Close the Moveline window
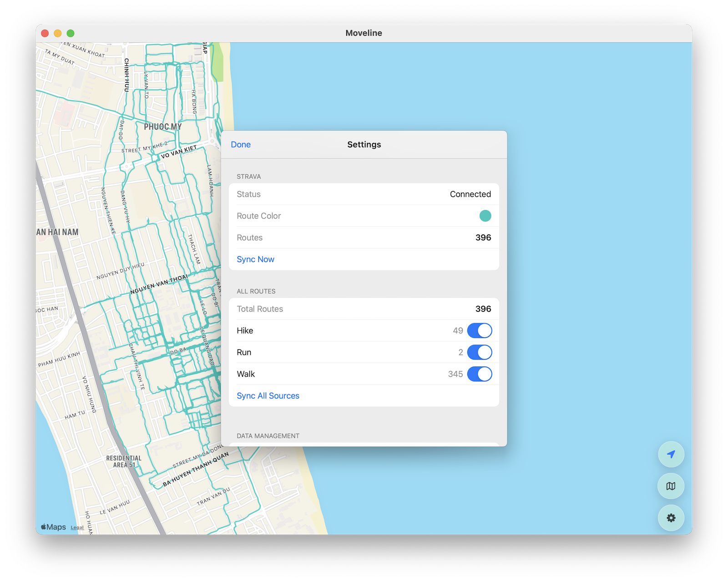728x582 pixels. [45, 33]
